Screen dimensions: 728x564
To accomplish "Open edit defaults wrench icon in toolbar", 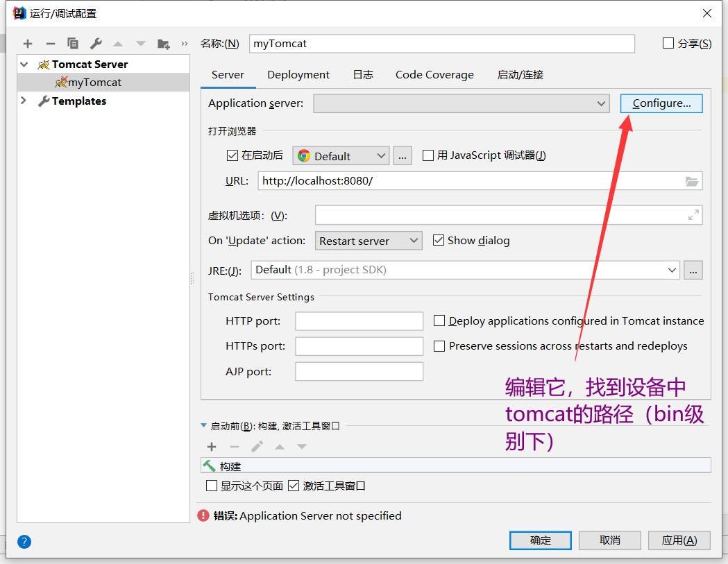I will coord(96,44).
